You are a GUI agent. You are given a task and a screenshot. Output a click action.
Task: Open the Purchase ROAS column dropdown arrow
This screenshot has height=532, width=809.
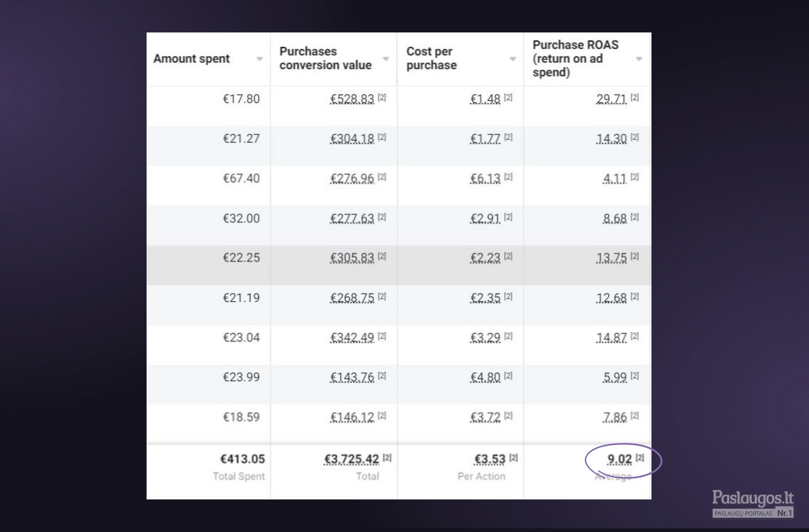[x=639, y=59]
